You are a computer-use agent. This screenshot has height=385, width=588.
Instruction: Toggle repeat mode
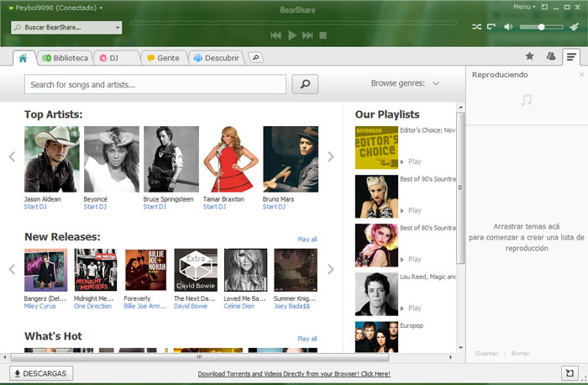pyautogui.click(x=491, y=27)
